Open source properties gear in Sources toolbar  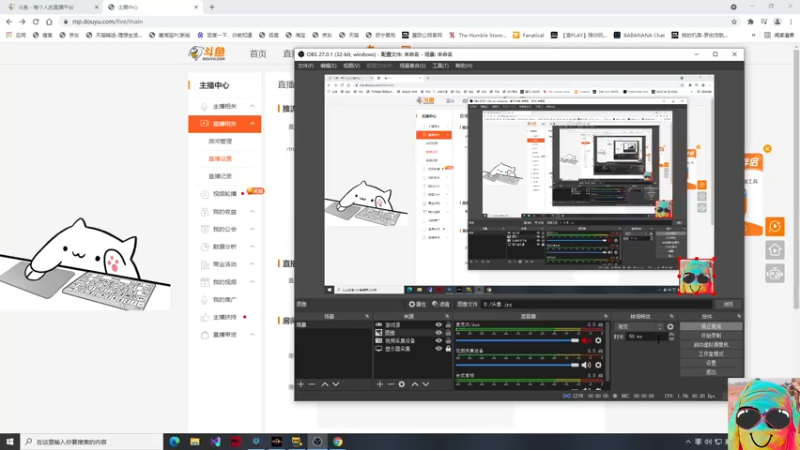click(x=402, y=384)
